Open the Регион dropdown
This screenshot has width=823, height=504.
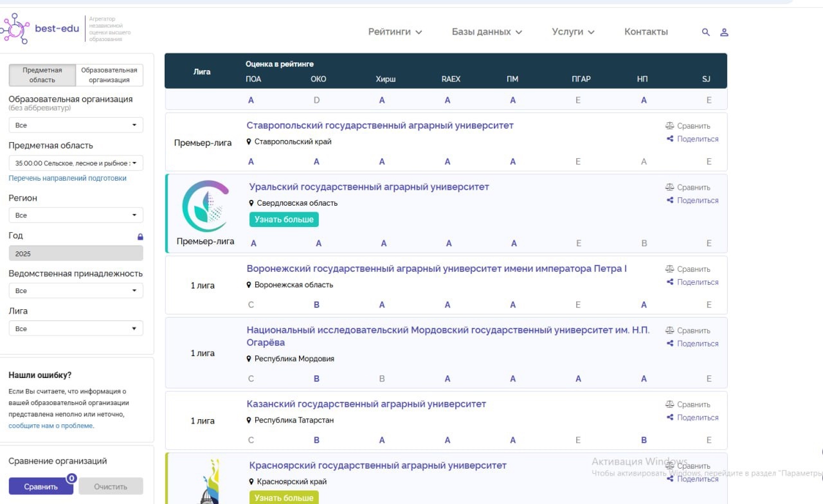76,215
